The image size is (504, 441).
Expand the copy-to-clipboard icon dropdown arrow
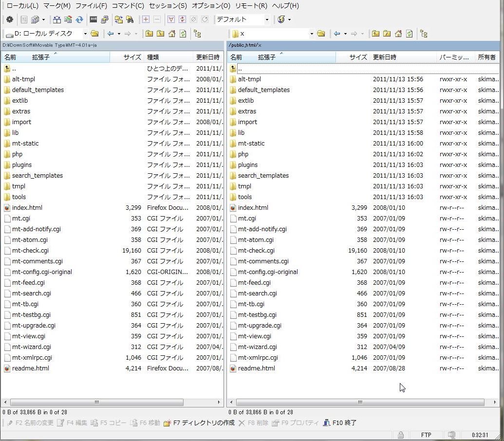click(43, 19)
